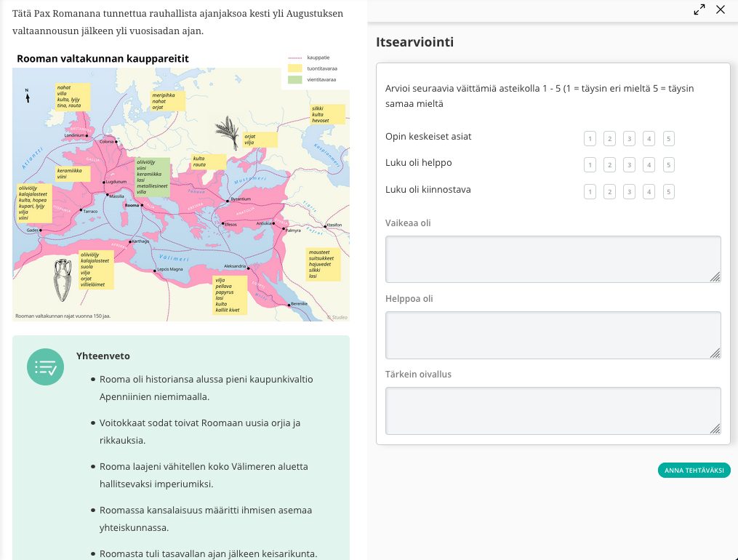Close the Itsearviointi panel
Screen dimensions: 738x560
pyautogui.click(x=721, y=9)
